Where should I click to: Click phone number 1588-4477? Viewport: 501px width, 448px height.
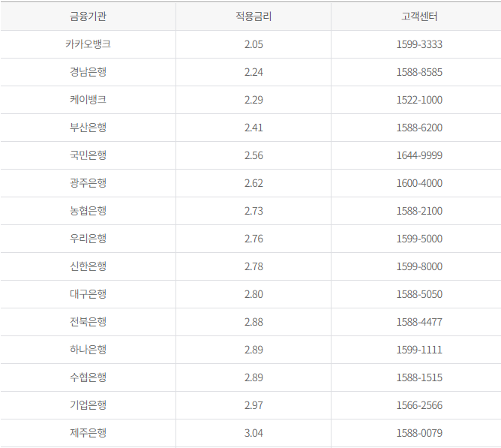419,322
